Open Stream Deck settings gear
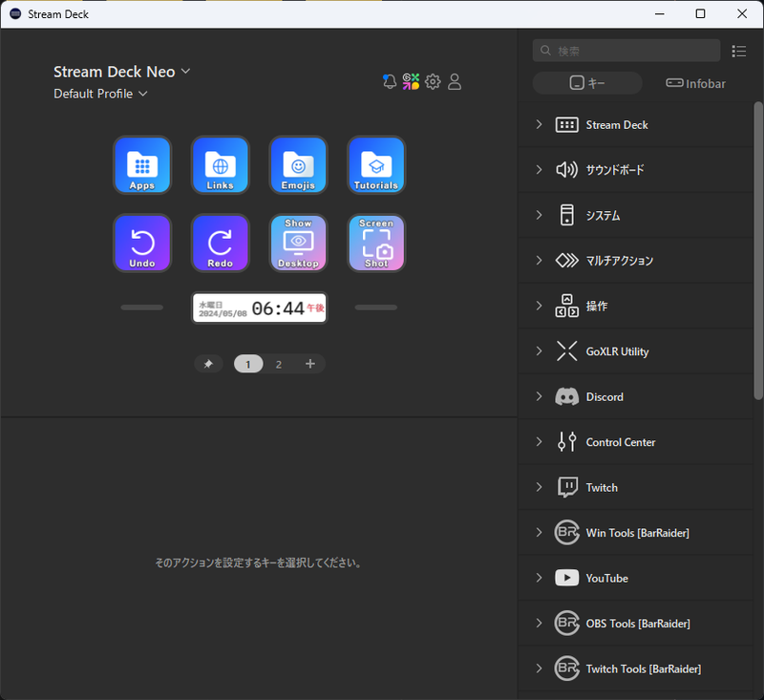The image size is (764, 700). (433, 81)
